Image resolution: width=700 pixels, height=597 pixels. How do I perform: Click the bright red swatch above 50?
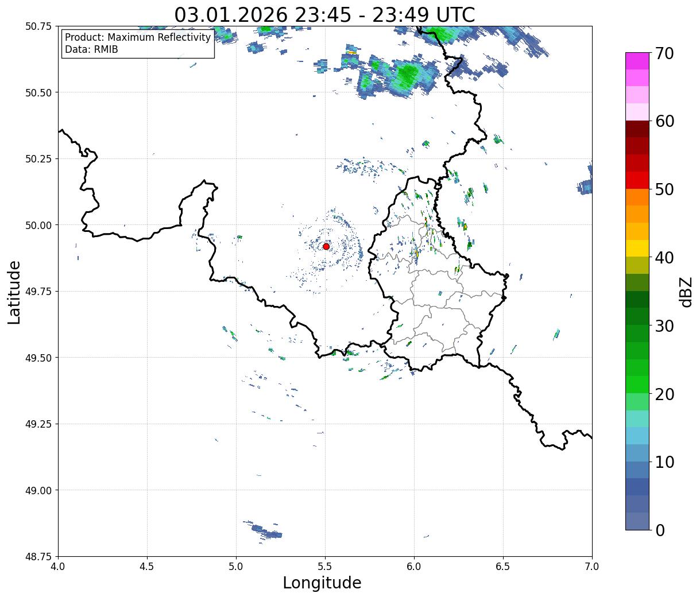click(x=637, y=180)
